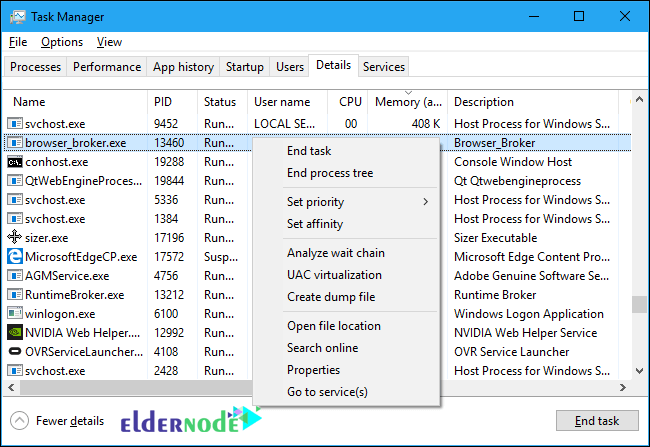Click the MicrosoftEdgeCP.exe Edge icon

click(x=15, y=257)
